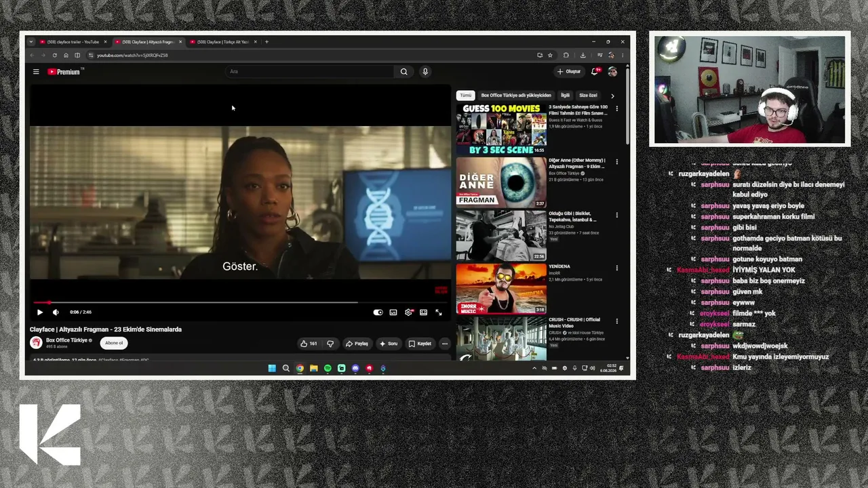
Task: Start voice search with the microphone
Action: [x=425, y=72]
